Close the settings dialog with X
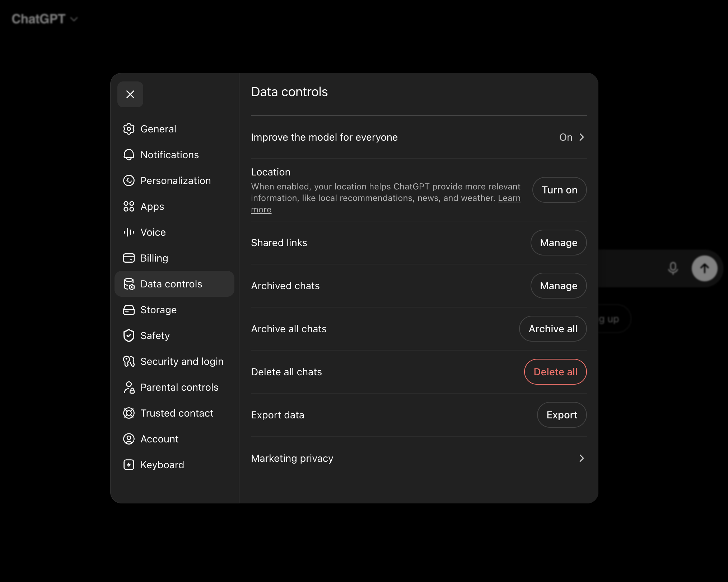The height and width of the screenshot is (582, 728). [130, 94]
